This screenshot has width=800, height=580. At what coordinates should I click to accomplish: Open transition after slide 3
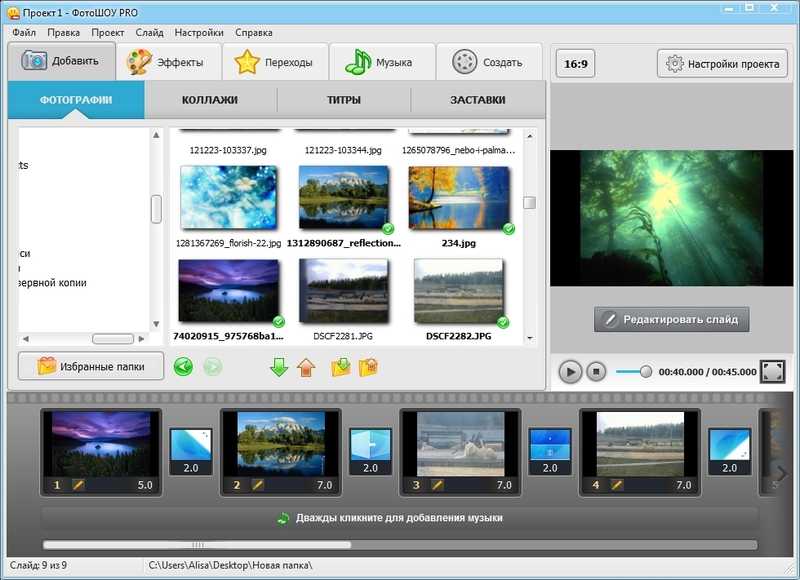click(x=550, y=451)
